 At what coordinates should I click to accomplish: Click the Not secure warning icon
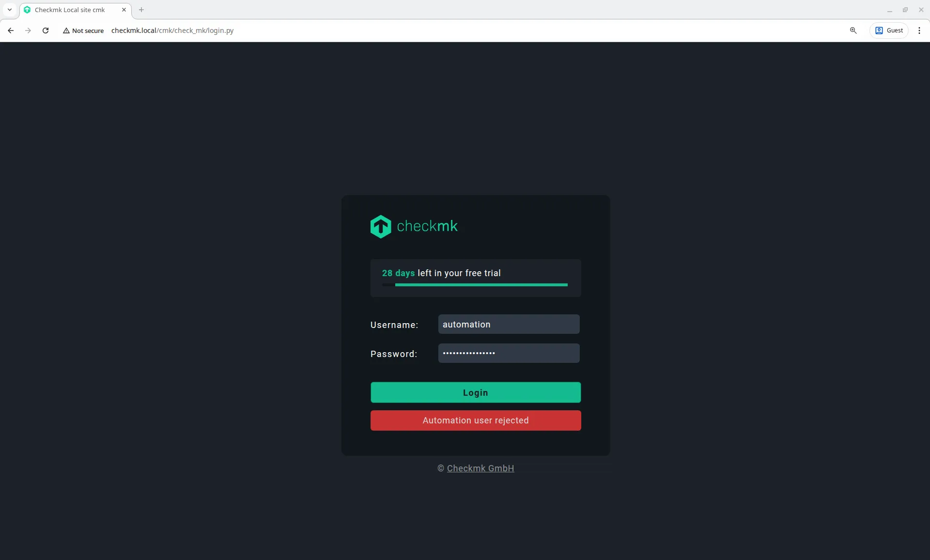click(66, 31)
